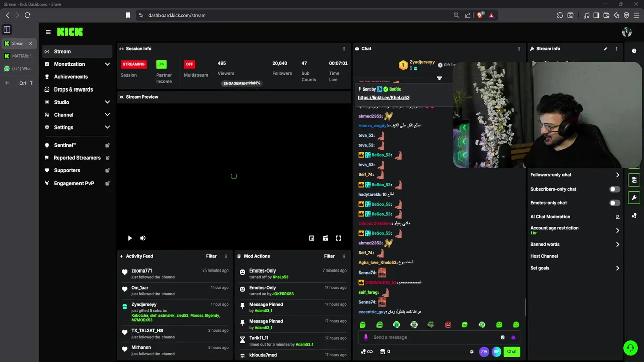The image size is (644, 362).
Task: Toggle theater mode on stream preview
Action: 325,238
